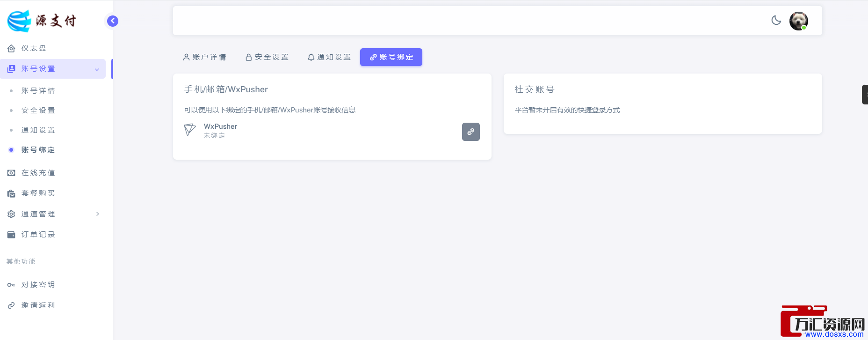Screen dimensions: 868x340
Task: Switch to the 账户详情 tab
Action: (204, 57)
